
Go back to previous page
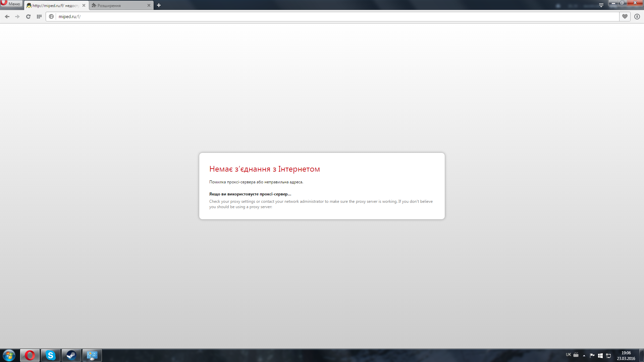[7, 16]
